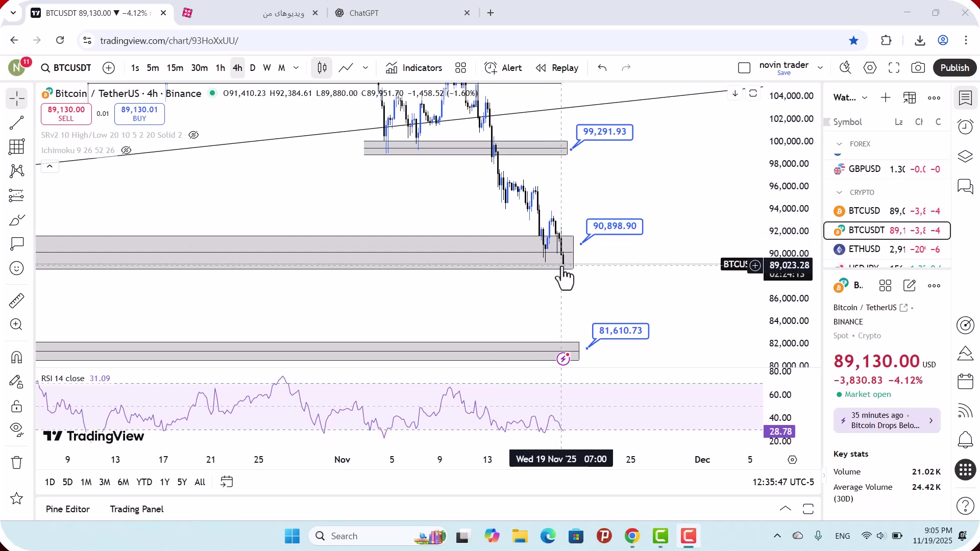Viewport: 980px width, 551px height.
Task: Start bar Replay mode
Action: 557,68
